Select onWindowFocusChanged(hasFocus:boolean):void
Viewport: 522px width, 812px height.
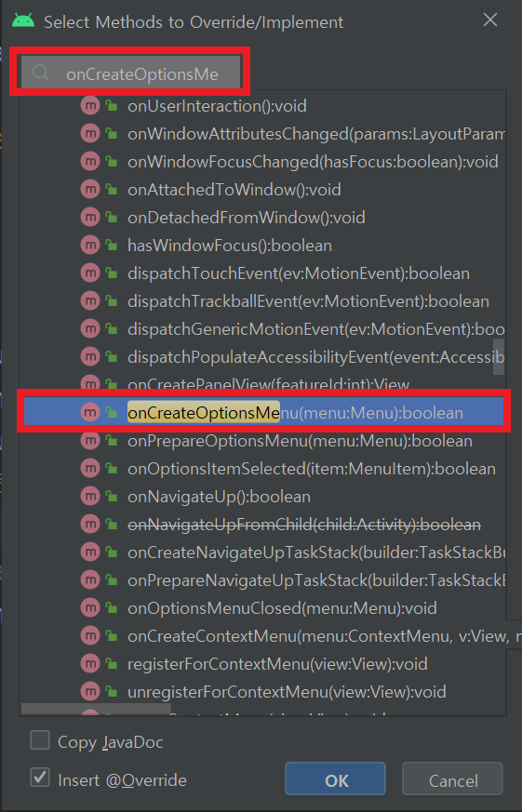tap(262, 162)
